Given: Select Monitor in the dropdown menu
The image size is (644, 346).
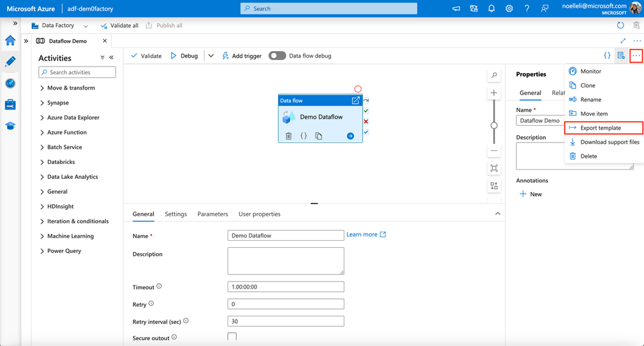Looking at the screenshot, I should click(604, 71).
